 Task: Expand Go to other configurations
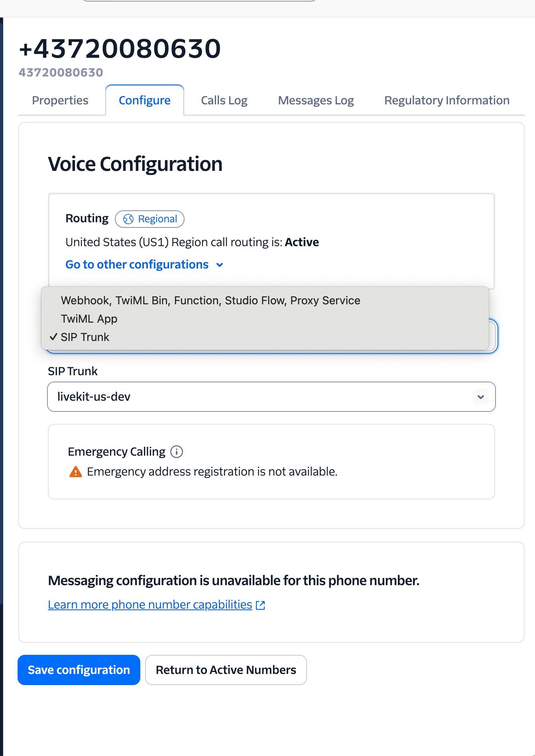pos(137,264)
